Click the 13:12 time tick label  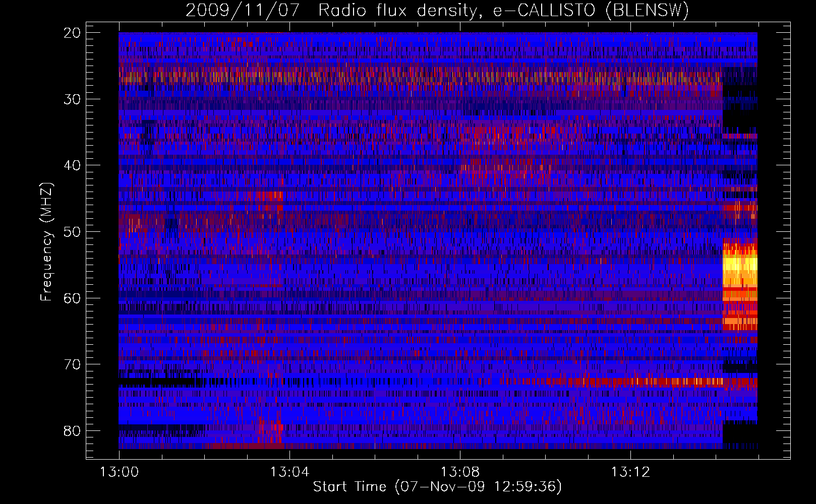pyautogui.click(x=630, y=472)
